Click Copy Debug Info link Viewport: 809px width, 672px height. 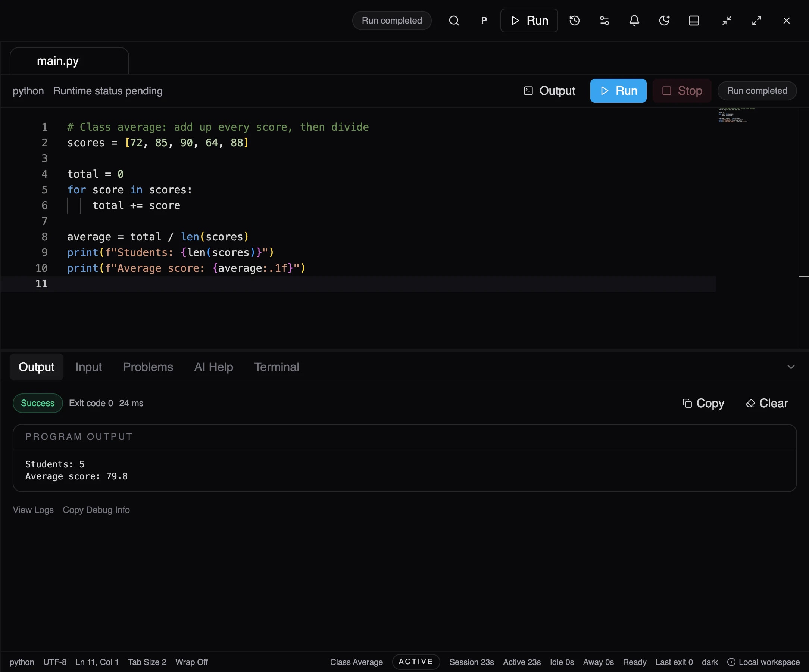point(96,510)
